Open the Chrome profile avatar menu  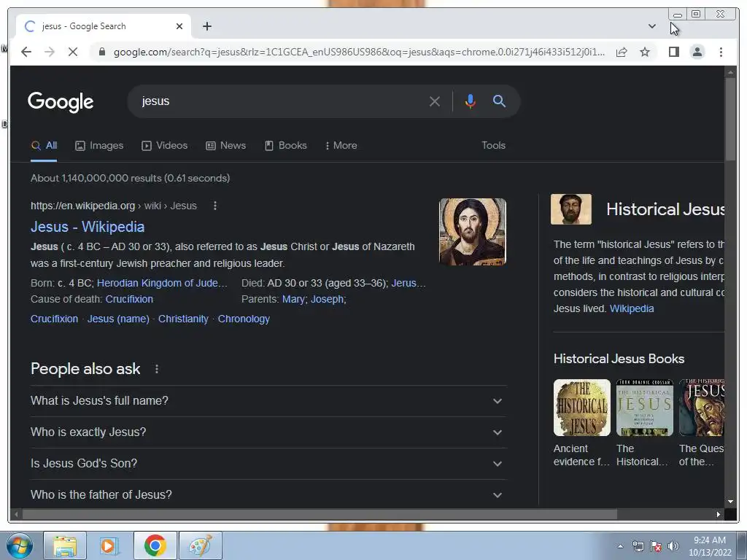tap(697, 52)
